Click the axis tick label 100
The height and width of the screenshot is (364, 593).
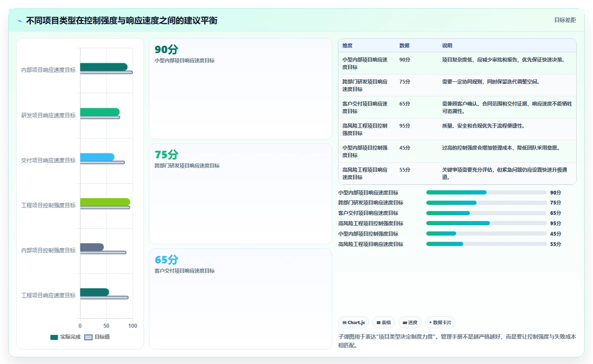click(x=133, y=326)
